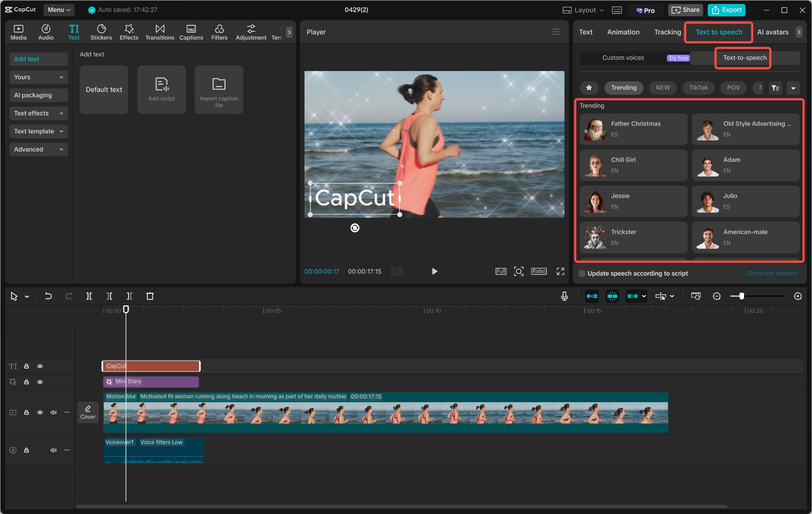Delete the selected clip with trash icon
The image size is (812, 514).
pos(150,296)
